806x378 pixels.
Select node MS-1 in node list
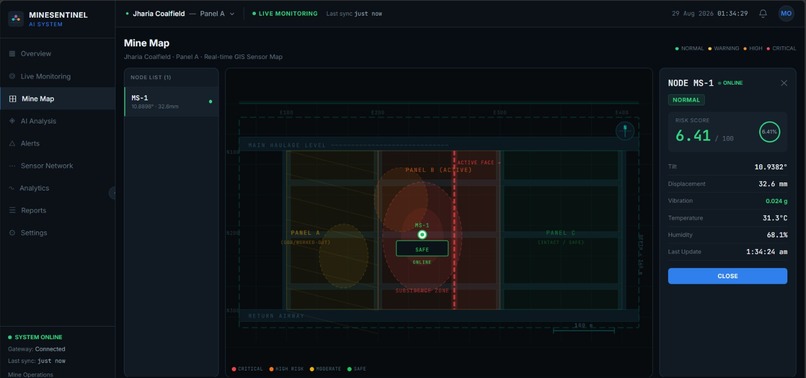[x=172, y=101]
